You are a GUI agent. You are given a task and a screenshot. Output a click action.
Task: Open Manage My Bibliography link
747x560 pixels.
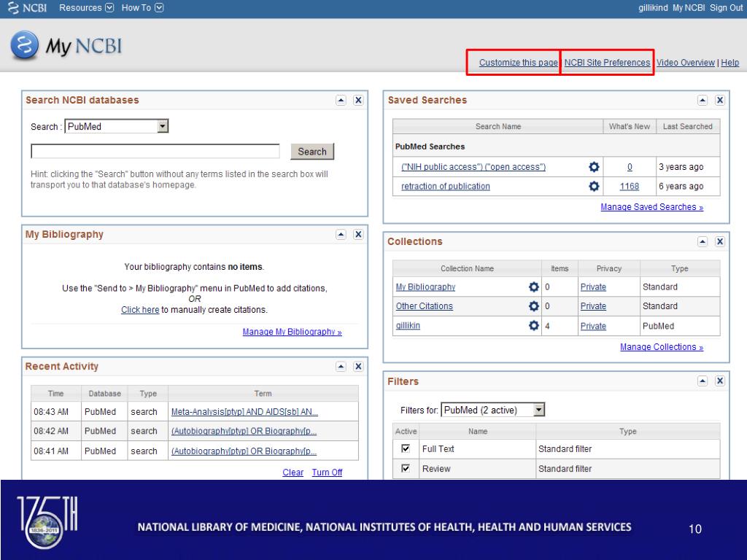click(x=292, y=332)
